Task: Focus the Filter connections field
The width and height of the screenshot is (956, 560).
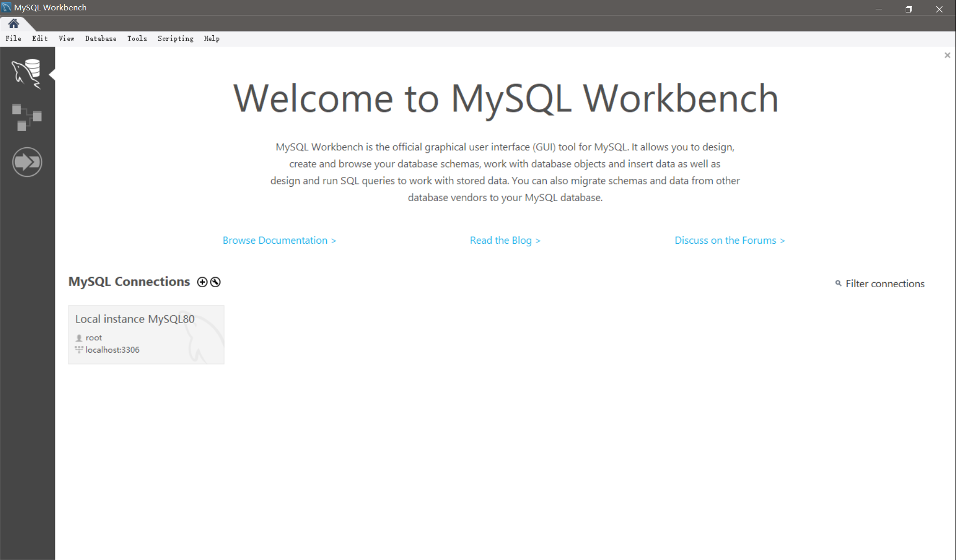Action: coord(885,284)
